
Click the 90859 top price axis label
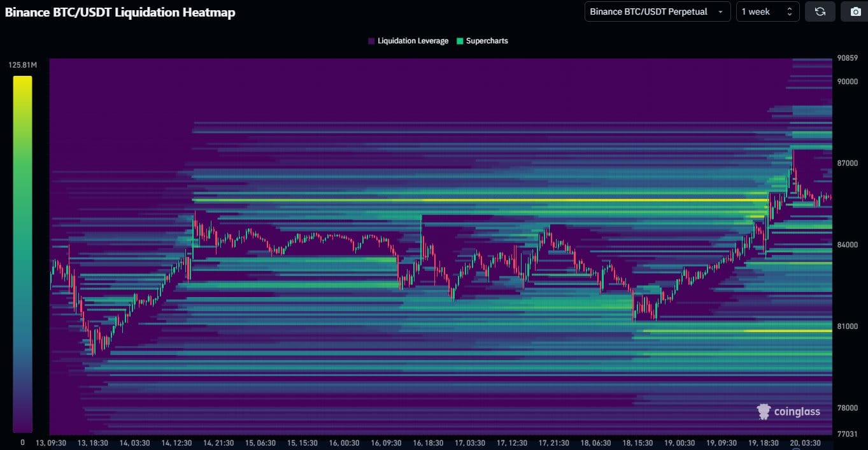point(847,58)
